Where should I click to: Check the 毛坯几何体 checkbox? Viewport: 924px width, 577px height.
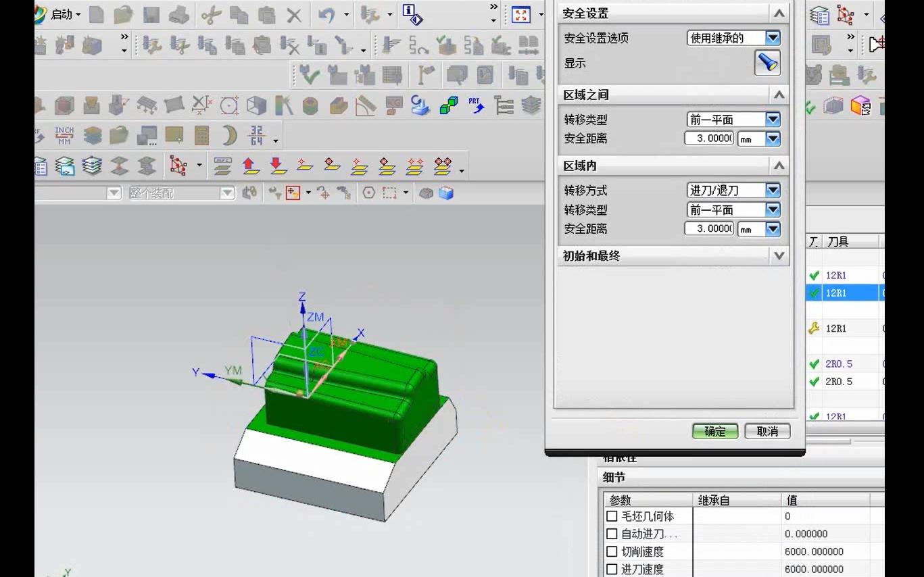click(x=612, y=516)
